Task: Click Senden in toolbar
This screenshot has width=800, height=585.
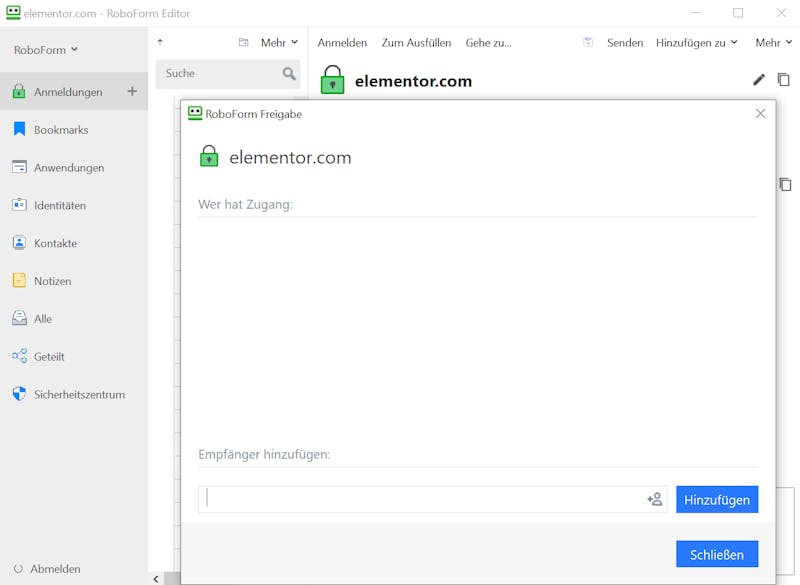Action: tap(625, 43)
